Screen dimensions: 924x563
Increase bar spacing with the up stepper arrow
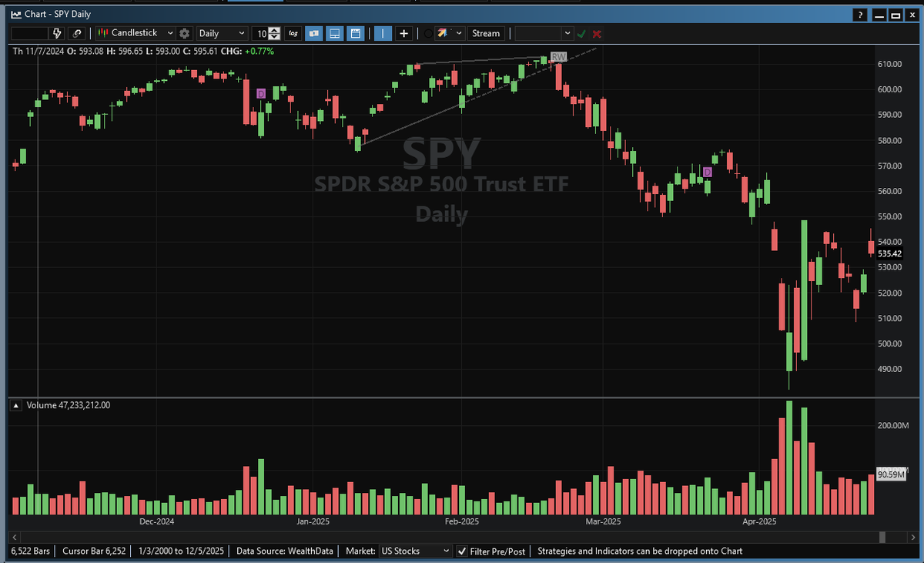275,30
